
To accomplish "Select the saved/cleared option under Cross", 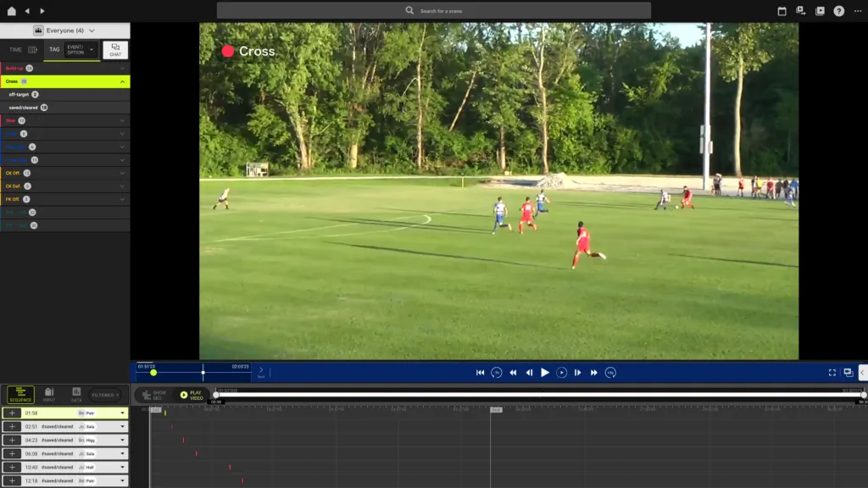I will click(64, 108).
